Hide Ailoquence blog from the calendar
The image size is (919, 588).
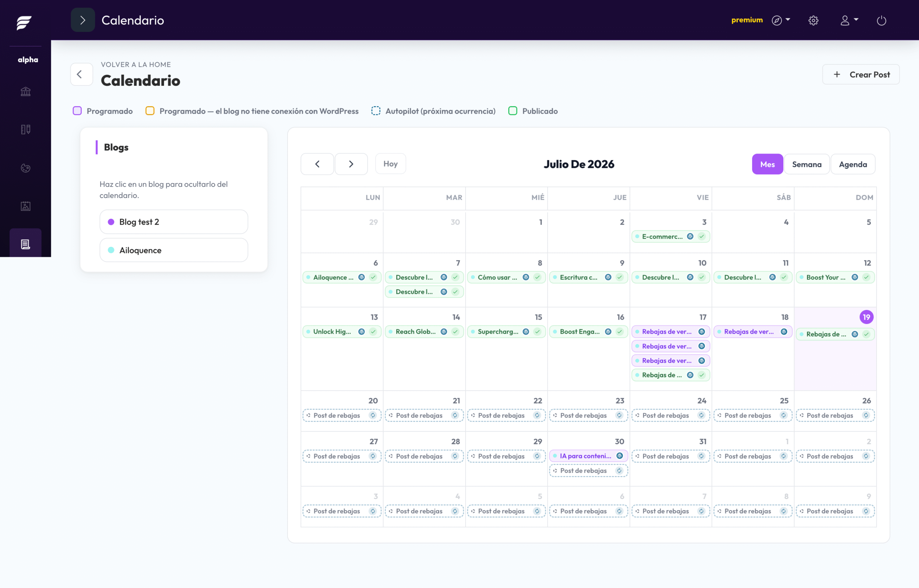click(x=174, y=250)
